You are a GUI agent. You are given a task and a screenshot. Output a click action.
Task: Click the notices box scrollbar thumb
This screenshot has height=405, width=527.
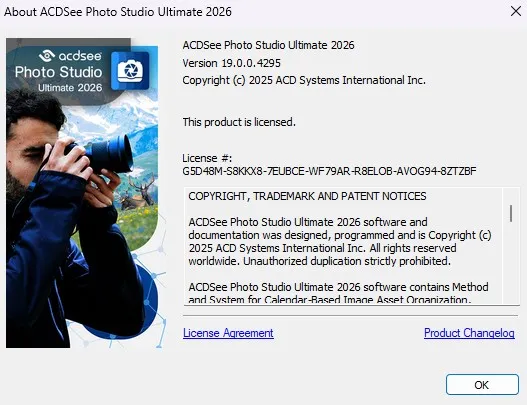point(511,213)
